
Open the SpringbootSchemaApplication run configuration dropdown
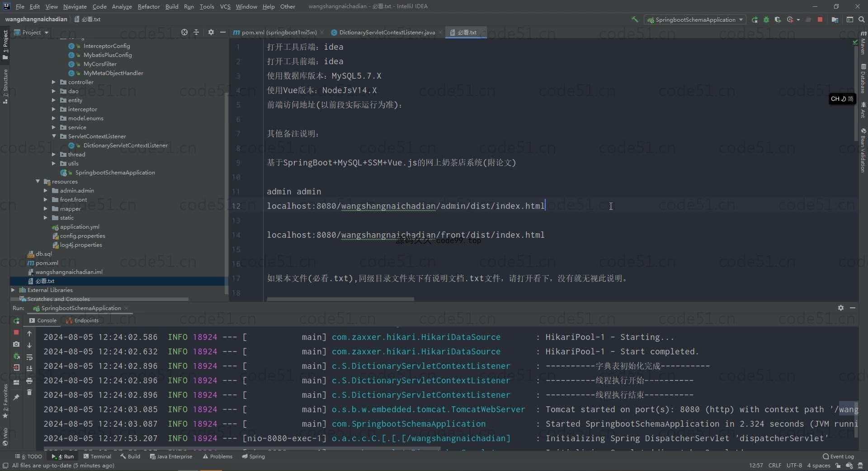pyautogui.click(x=695, y=19)
